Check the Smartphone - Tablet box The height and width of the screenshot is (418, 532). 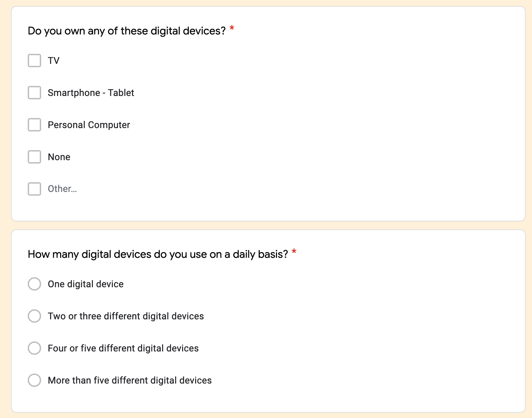[34, 93]
